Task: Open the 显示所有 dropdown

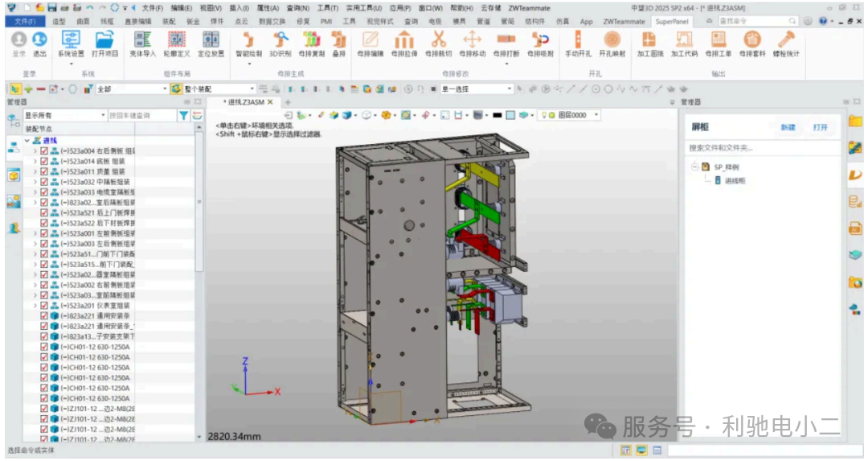Action: tap(64, 115)
